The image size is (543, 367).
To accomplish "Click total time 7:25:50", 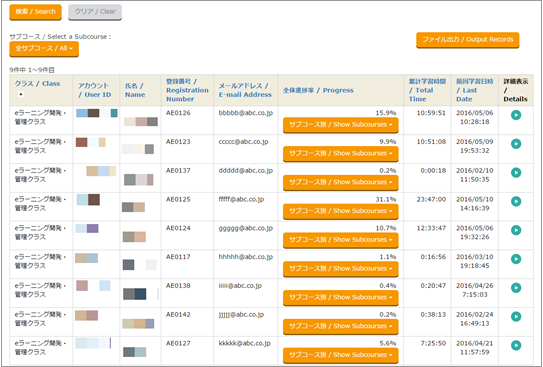I will pos(433,343).
